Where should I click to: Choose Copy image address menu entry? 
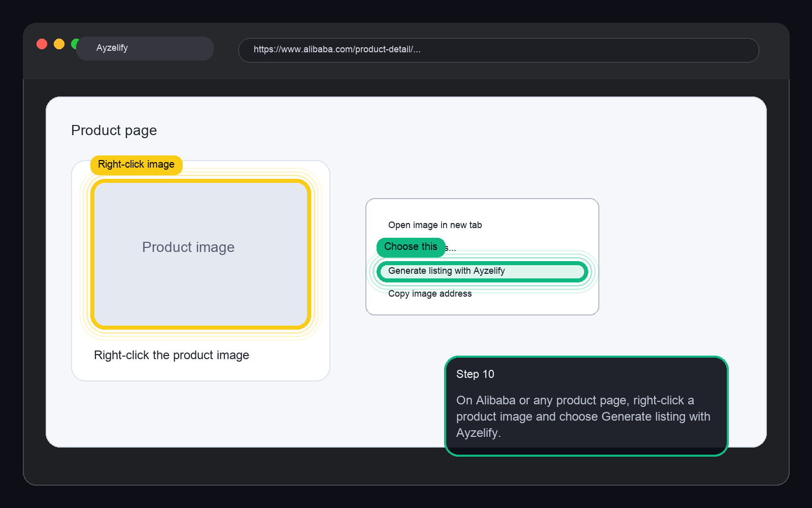(x=430, y=294)
